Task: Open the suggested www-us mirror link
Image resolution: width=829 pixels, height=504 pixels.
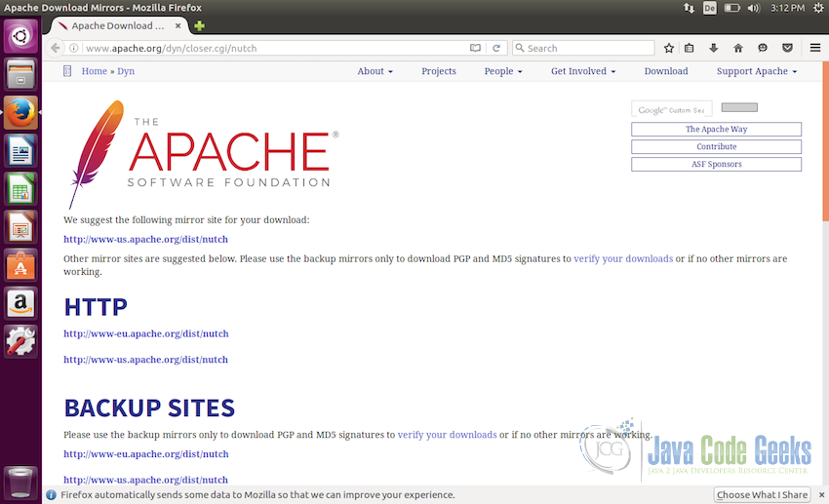Action: (146, 239)
